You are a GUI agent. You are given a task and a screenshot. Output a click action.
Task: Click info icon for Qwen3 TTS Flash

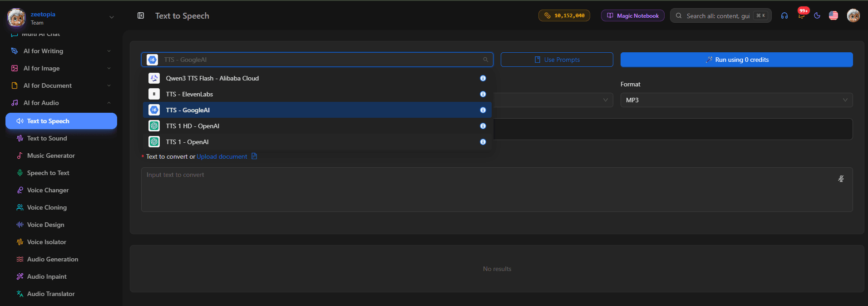(x=483, y=78)
